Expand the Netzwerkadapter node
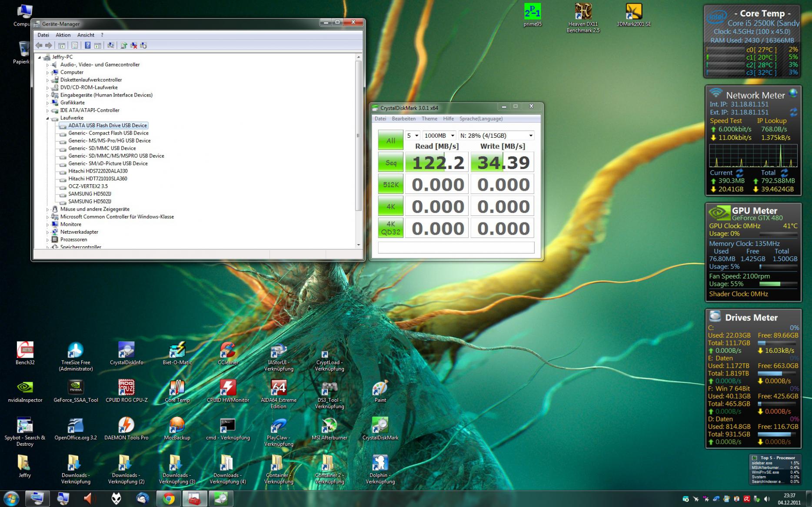The width and height of the screenshot is (812, 507). [x=48, y=232]
